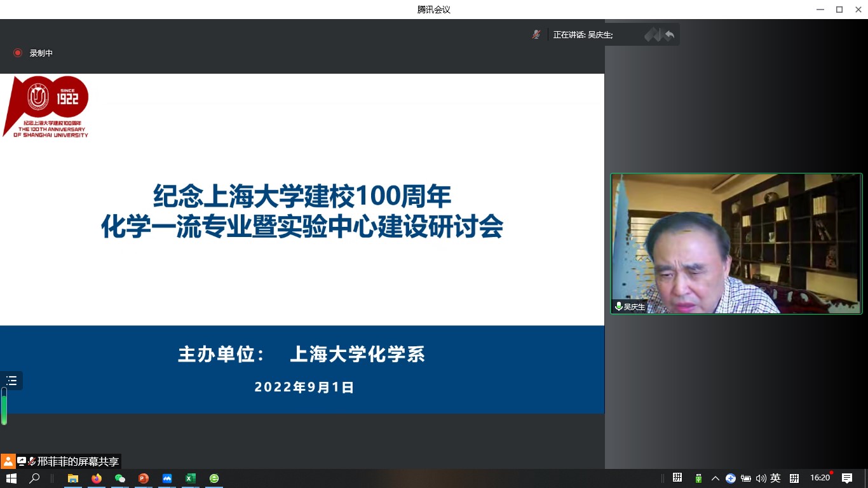Click the orange participant avatar icon

tap(8, 461)
